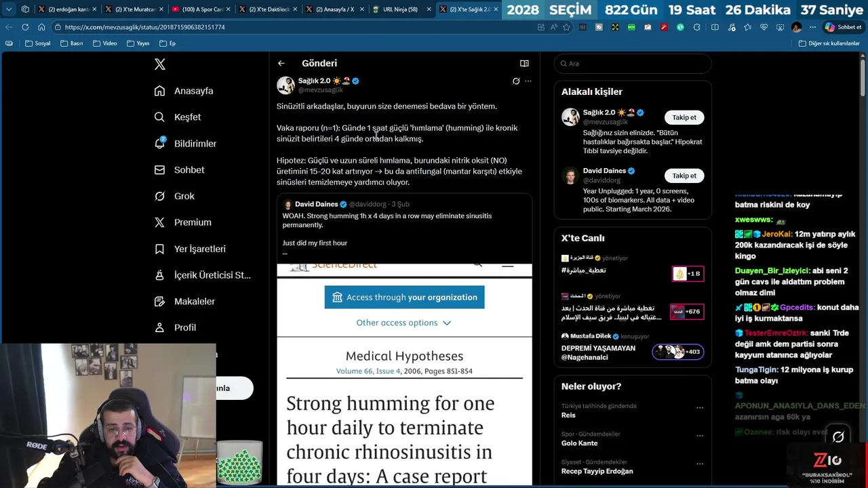This screenshot has width=868, height=488.
Task: Open the Video bookmarks folder
Action: pos(104,43)
